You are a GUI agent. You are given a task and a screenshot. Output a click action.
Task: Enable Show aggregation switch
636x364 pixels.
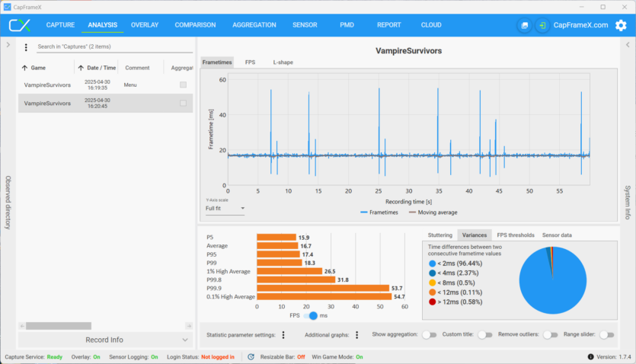coord(429,335)
